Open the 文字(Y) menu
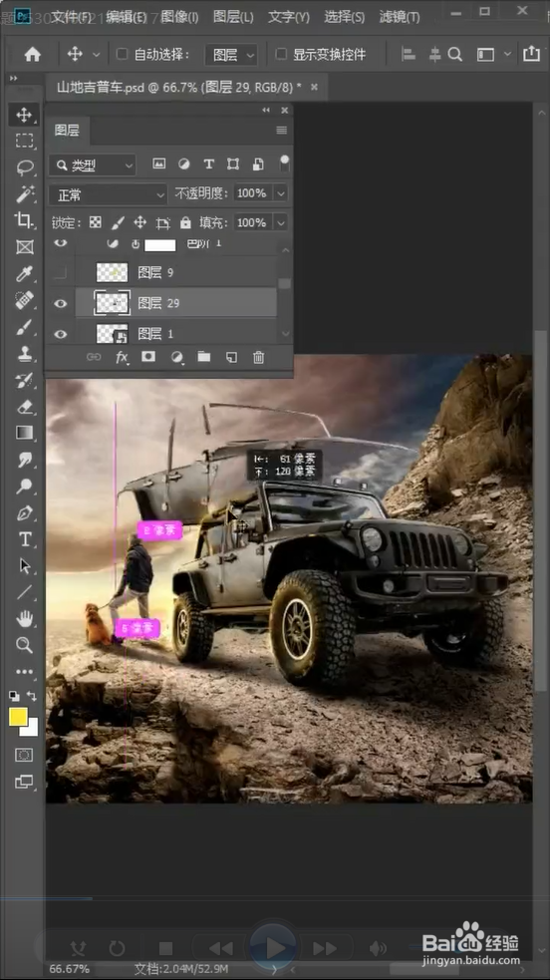Viewport: 550px width, 980px height. 288,17
